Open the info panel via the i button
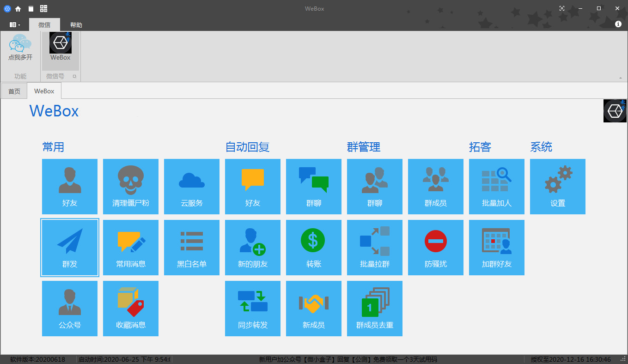The image size is (628, 364). coord(618,24)
